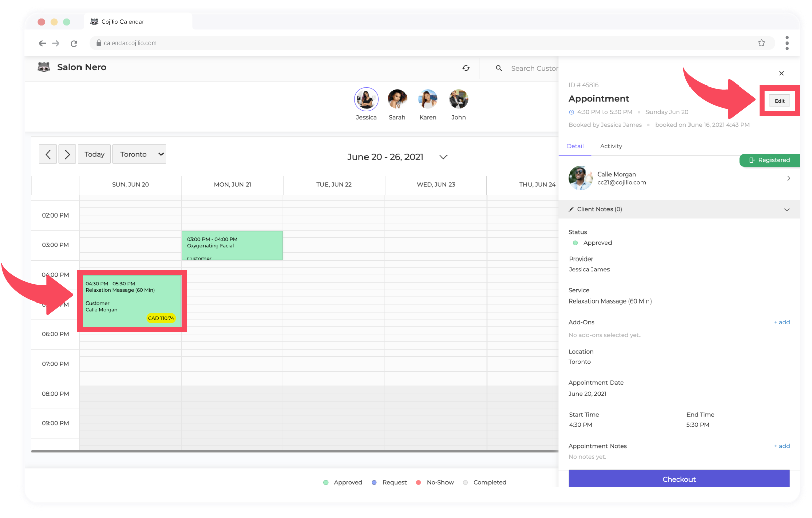
Task: Select Jessica's staff avatar
Action: click(366, 99)
